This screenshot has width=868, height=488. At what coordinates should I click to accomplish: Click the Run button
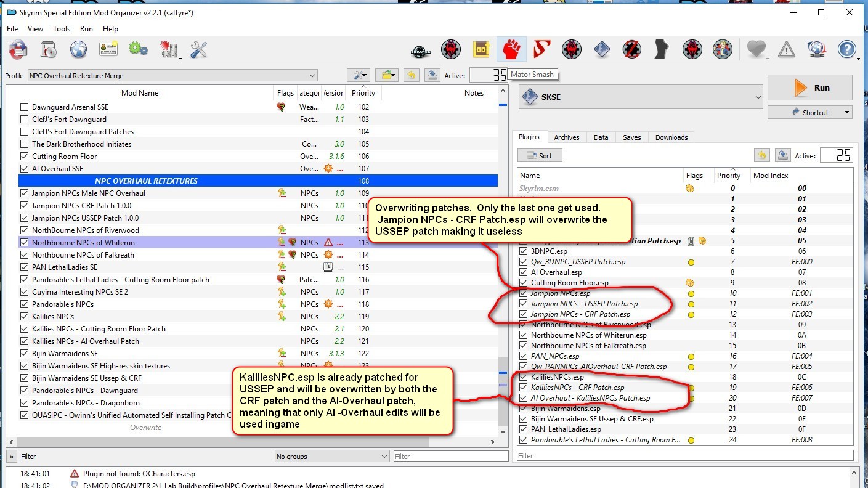pos(809,88)
